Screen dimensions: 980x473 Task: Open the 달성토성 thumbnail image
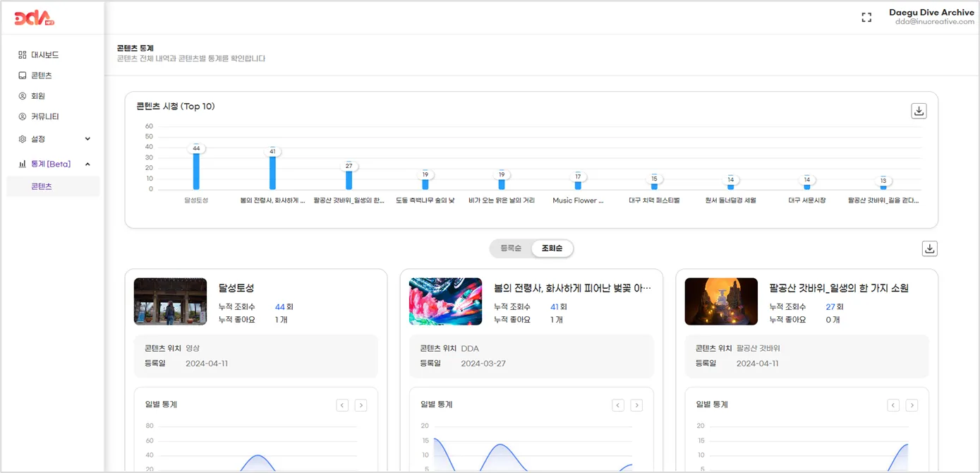[170, 301]
